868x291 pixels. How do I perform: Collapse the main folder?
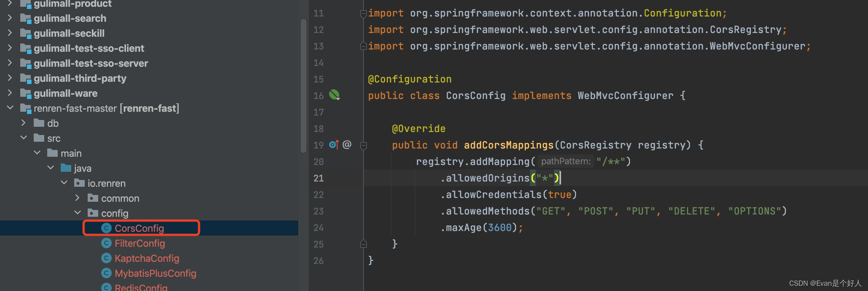coord(37,153)
